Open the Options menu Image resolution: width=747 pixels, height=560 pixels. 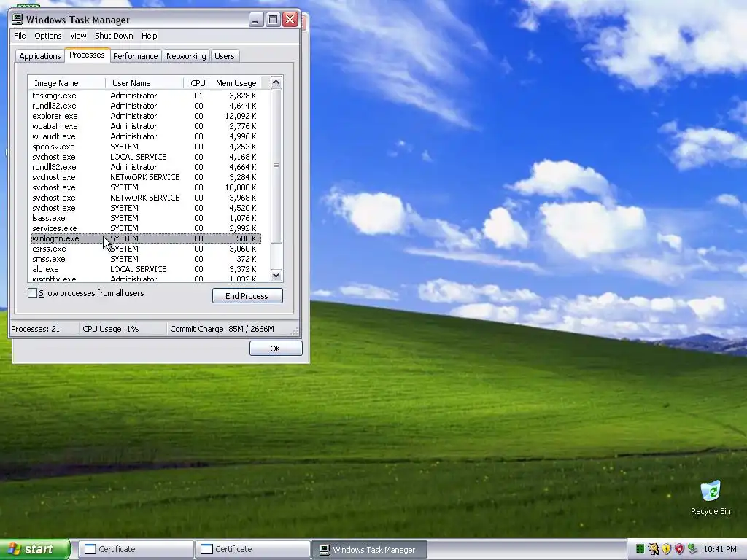point(47,36)
